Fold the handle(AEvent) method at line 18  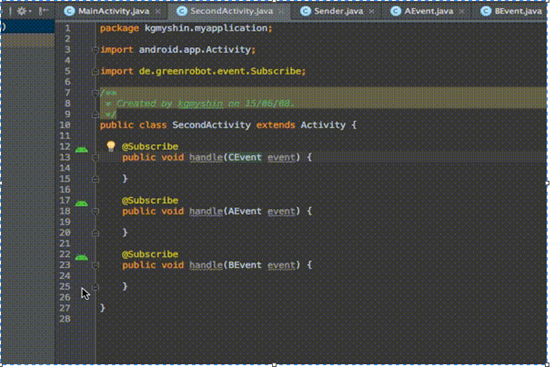(x=95, y=211)
